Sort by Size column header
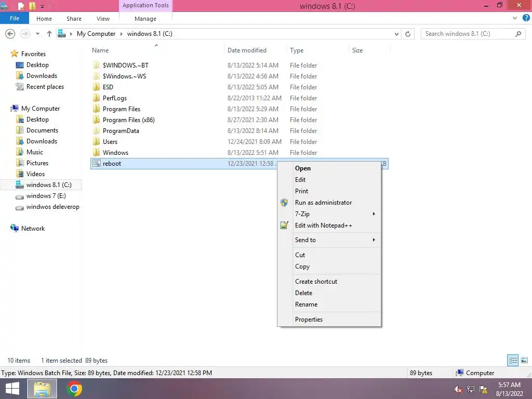 click(369, 50)
